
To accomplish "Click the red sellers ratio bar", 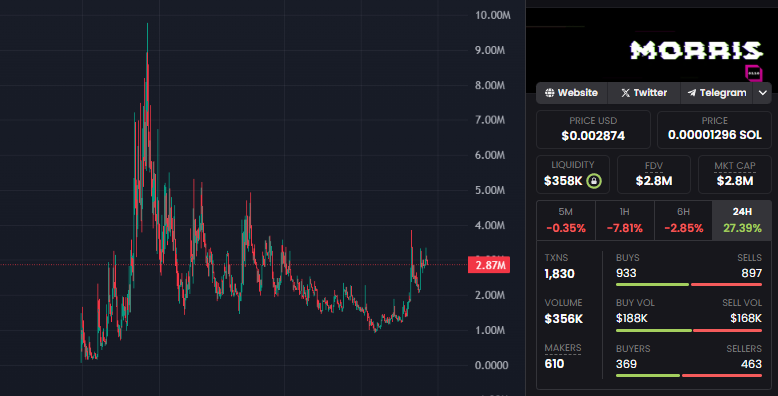I will [x=722, y=376].
